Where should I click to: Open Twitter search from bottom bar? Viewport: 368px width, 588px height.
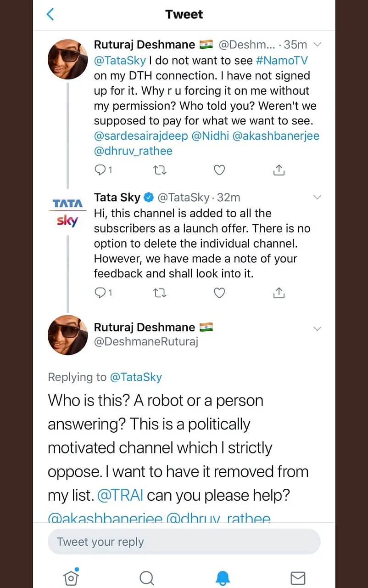tap(147, 578)
